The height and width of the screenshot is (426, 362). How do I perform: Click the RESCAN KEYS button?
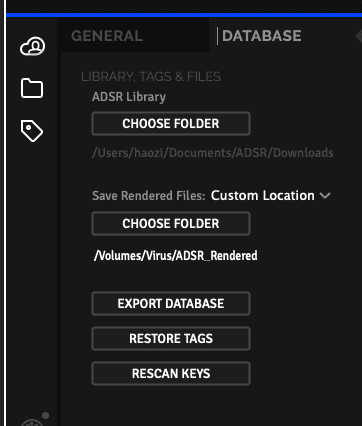tap(171, 374)
